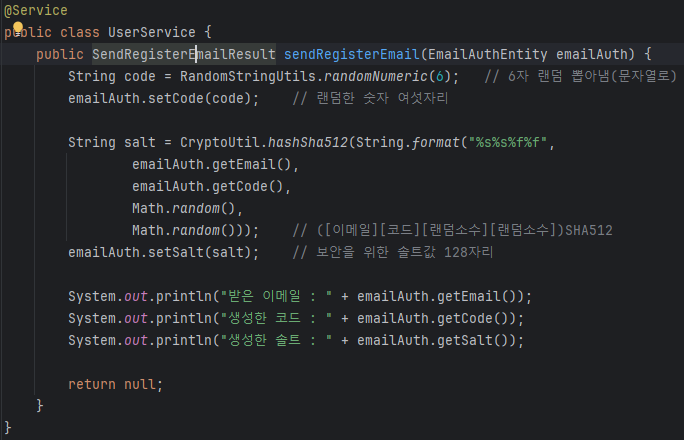684x440 pixels.
Task: Click the UserService class name
Action: click(152, 32)
